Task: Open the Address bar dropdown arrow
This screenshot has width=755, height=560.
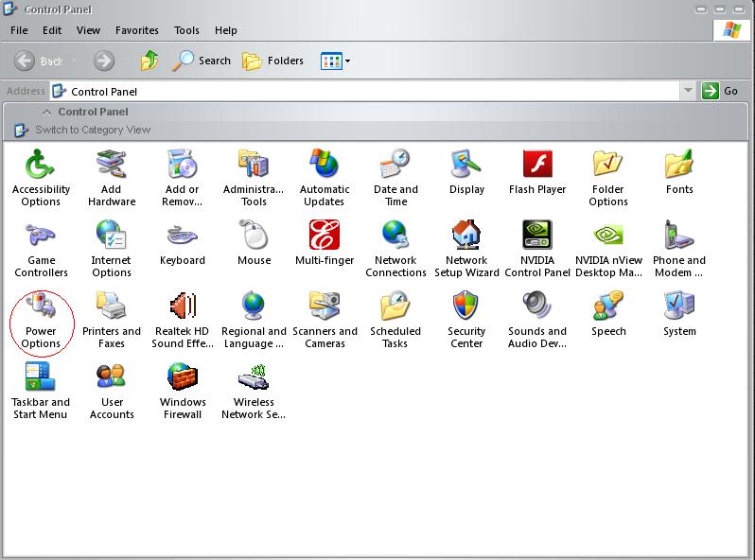Action: pyautogui.click(x=688, y=91)
